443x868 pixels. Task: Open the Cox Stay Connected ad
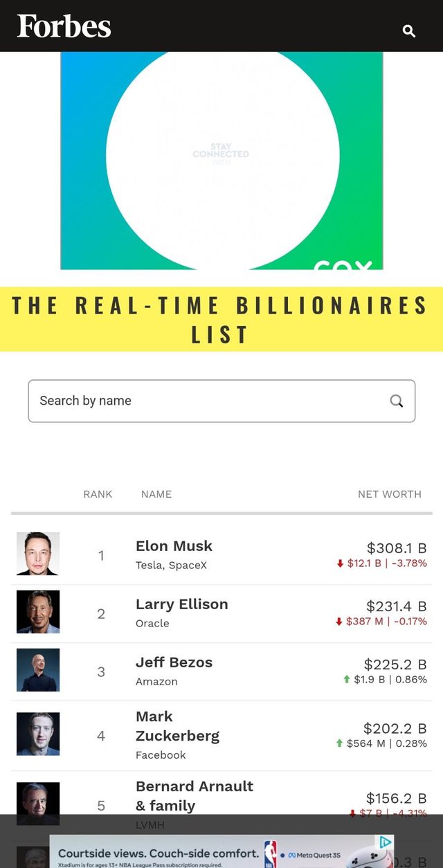click(x=221, y=161)
